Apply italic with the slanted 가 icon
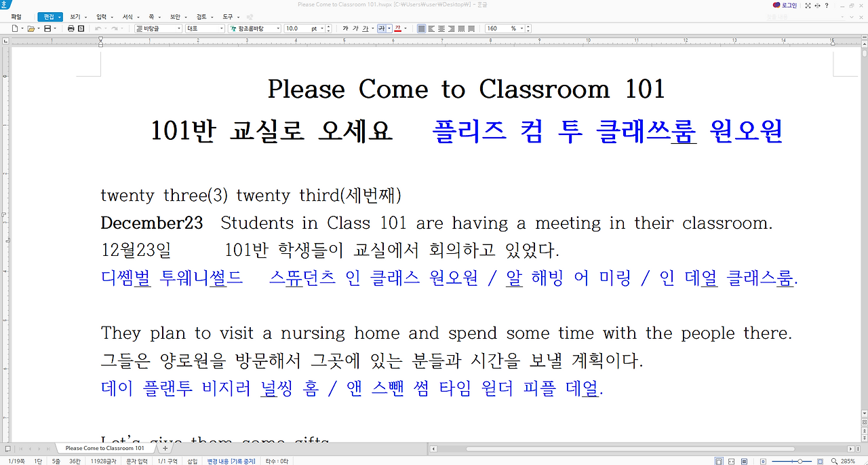 (355, 29)
